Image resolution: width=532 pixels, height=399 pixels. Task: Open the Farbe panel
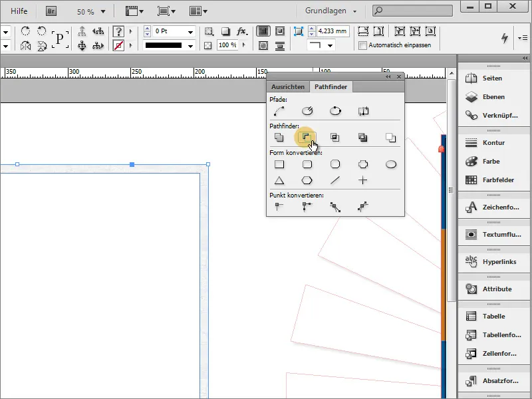point(493,162)
